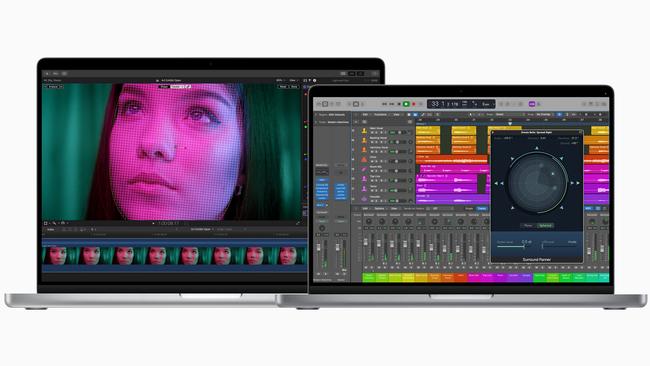
Task: Select the pink guitar track icon
Action: (x=364, y=169)
